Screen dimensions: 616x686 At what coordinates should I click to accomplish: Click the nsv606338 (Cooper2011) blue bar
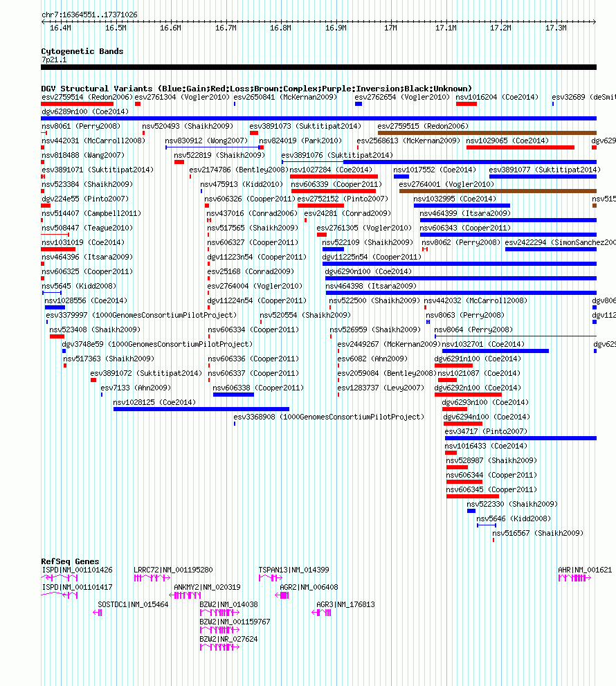pos(233,395)
